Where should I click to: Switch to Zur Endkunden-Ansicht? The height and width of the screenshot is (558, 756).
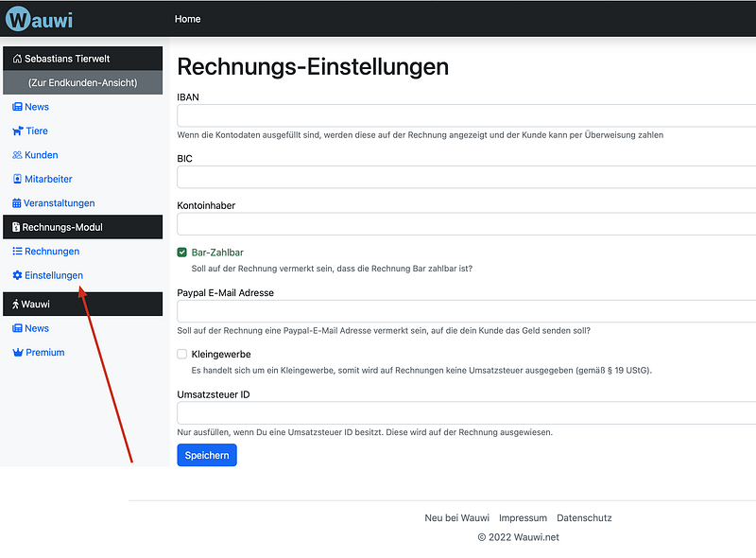(82, 83)
